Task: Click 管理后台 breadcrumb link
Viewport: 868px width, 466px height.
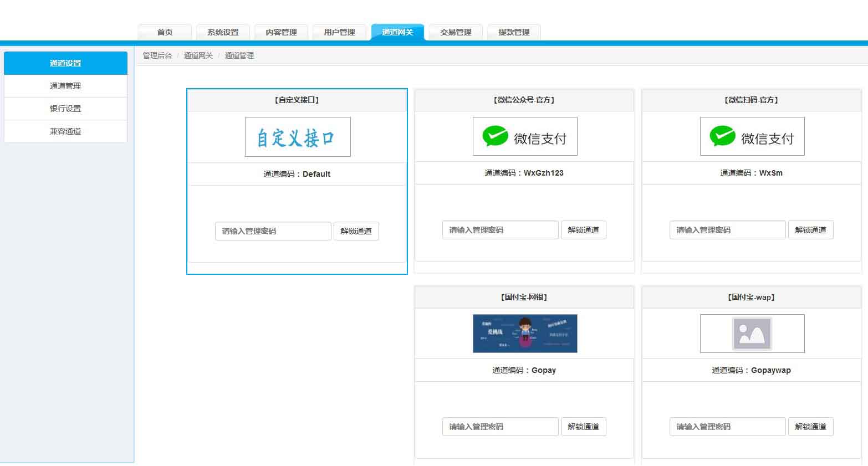Action: pos(157,55)
